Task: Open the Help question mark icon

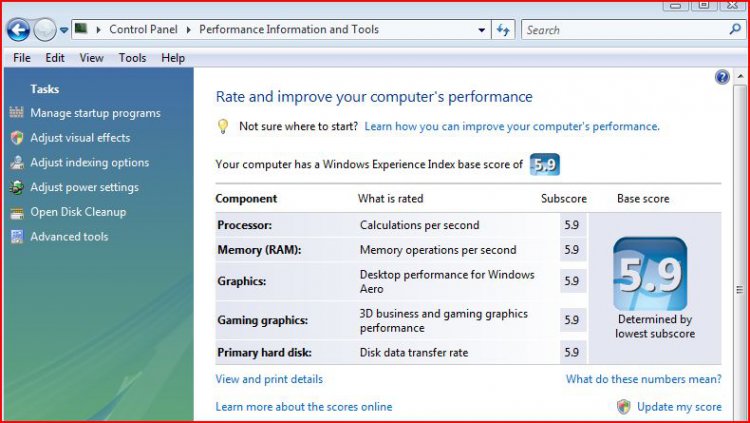Action: 722,77
